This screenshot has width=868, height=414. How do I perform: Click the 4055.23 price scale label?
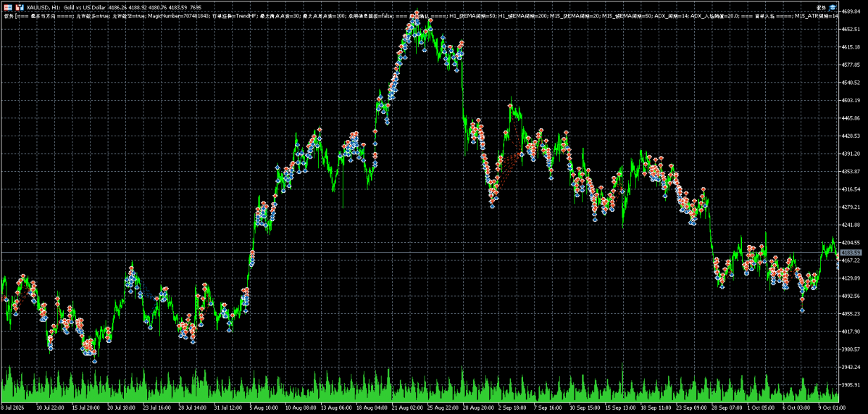point(851,314)
